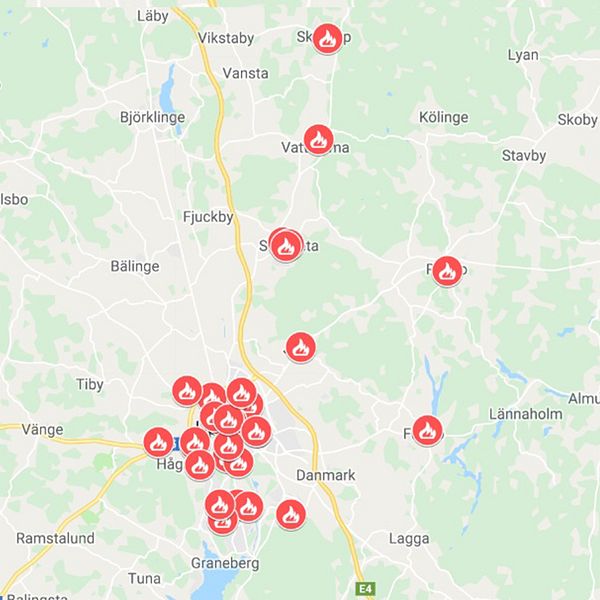Click the Tiby place label

click(90, 385)
